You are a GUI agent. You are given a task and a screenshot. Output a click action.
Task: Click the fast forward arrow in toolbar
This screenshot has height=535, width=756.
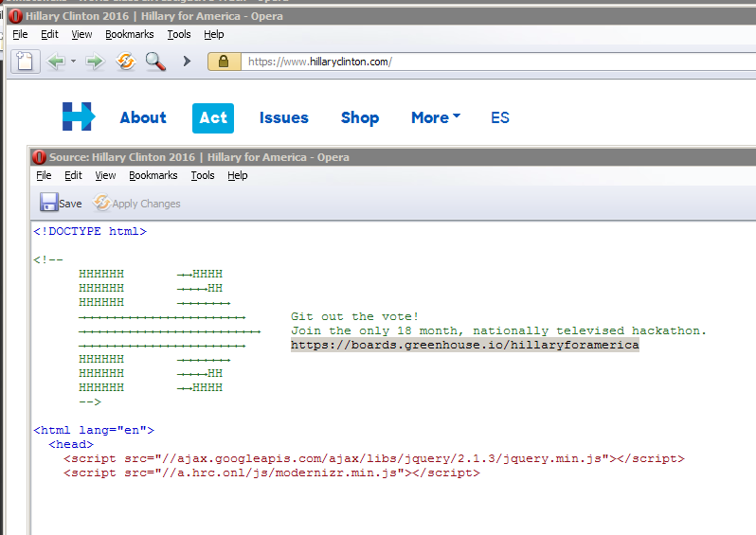[x=187, y=62]
